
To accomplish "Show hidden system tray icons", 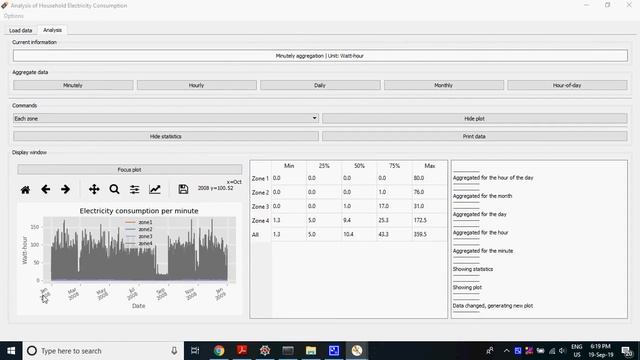I will click(x=507, y=351).
